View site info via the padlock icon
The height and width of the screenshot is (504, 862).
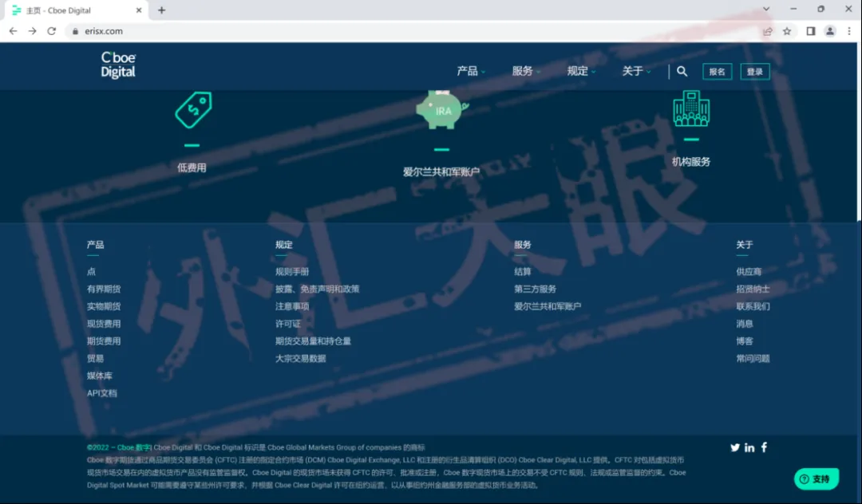point(75,31)
